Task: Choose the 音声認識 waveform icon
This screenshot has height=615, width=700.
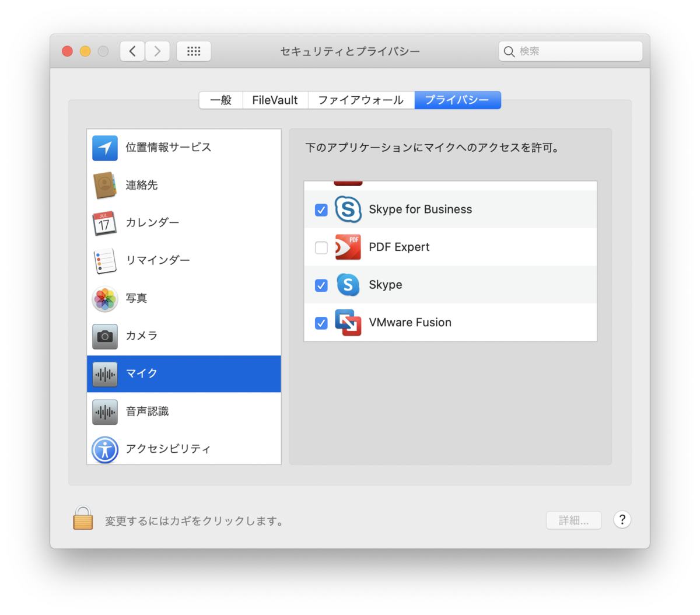Action: [x=105, y=412]
